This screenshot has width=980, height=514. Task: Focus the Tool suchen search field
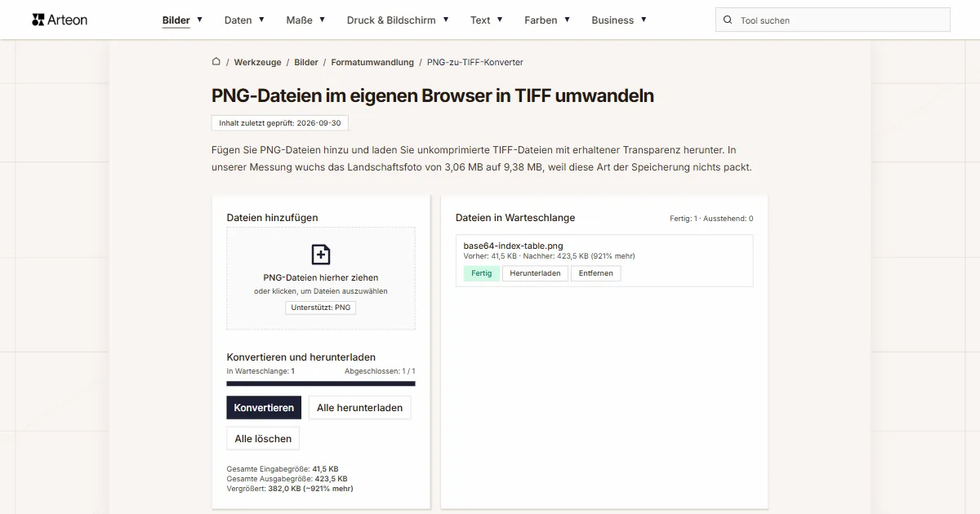(x=833, y=20)
